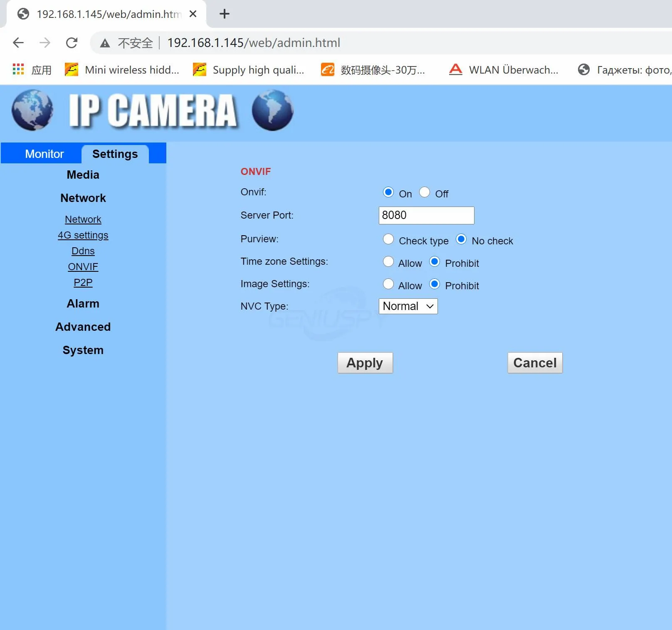This screenshot has width=672, height=630.
Task: Click the Server Port input field
Action: [426, 215]
